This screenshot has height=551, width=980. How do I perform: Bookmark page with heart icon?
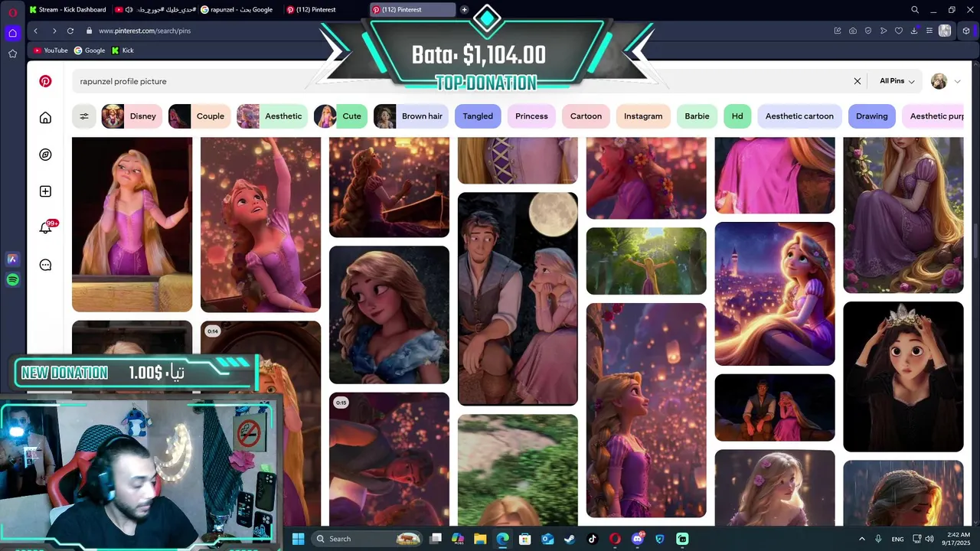click(899, 31)
